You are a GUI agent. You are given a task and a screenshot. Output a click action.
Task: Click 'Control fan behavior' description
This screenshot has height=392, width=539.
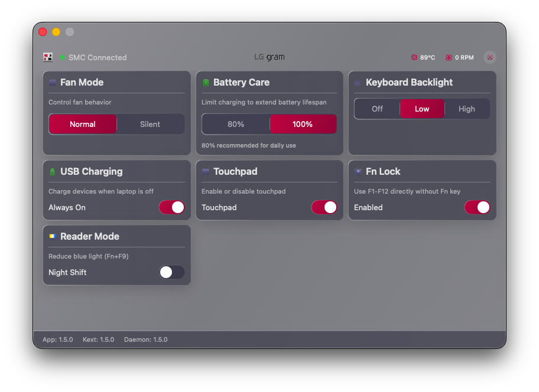coord(80,102)
